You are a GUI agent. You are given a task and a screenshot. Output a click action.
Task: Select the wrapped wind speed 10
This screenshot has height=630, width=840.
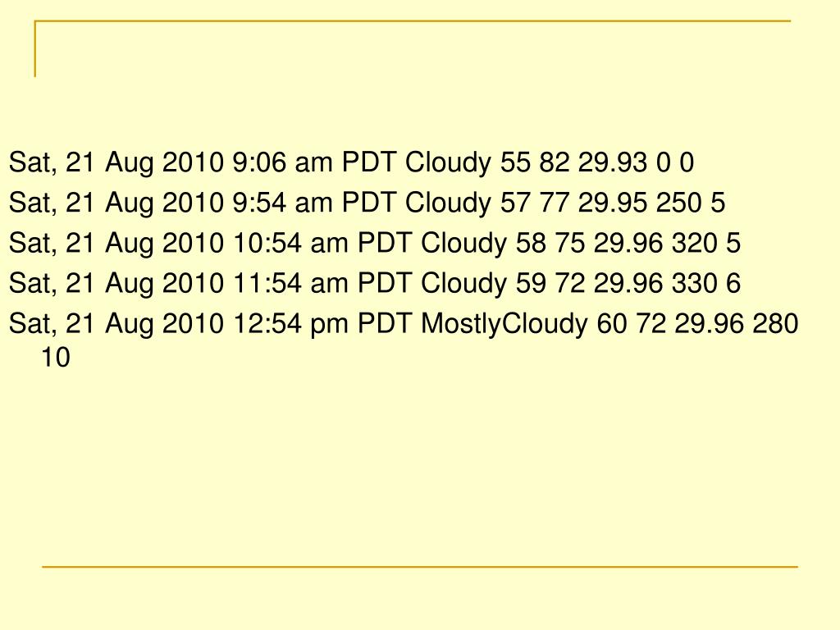tap(56, 358)
